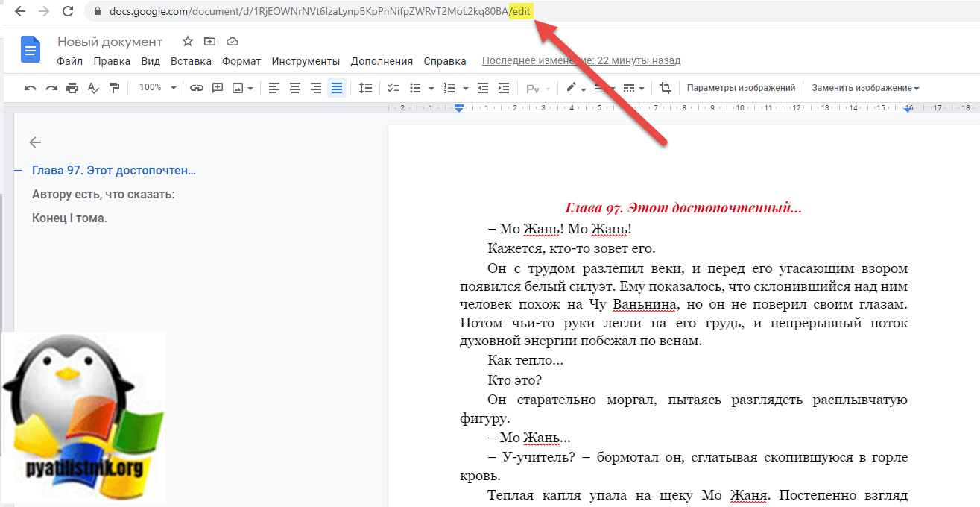Image resolution: width=980 pixels, height=507 pixels.
Task: Open the border color pencil picker
Action: (575, 88)
